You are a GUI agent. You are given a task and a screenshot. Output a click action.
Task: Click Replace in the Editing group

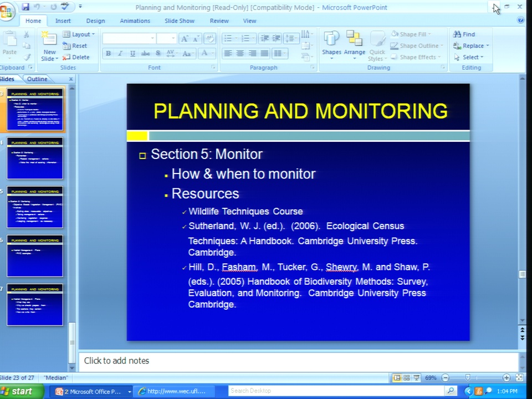[471, 46]
